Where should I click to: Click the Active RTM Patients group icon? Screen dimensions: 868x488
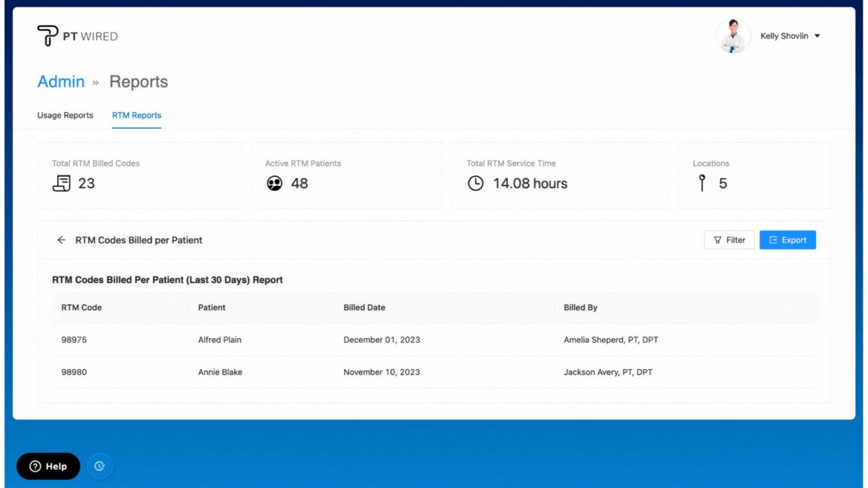pyautogui.click(x=275, y=183)
